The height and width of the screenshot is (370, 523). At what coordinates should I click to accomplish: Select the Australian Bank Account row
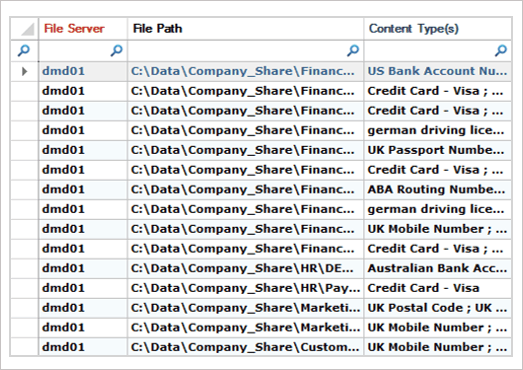261,269
